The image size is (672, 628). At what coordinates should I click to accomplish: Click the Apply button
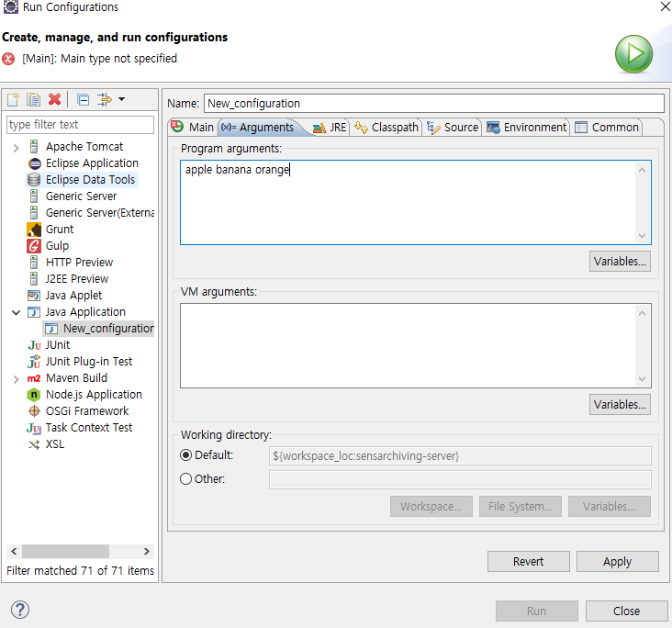click(617, 561)
